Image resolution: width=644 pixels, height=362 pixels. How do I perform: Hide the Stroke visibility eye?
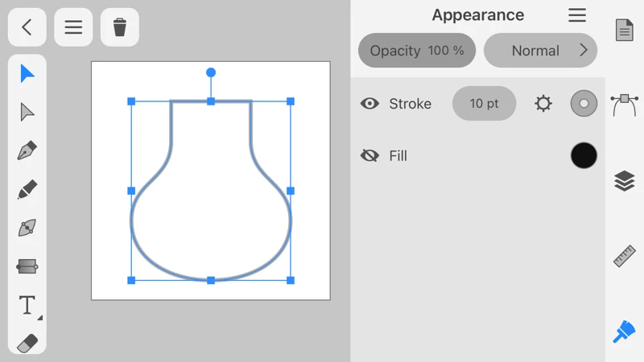(x=369, y=104)
